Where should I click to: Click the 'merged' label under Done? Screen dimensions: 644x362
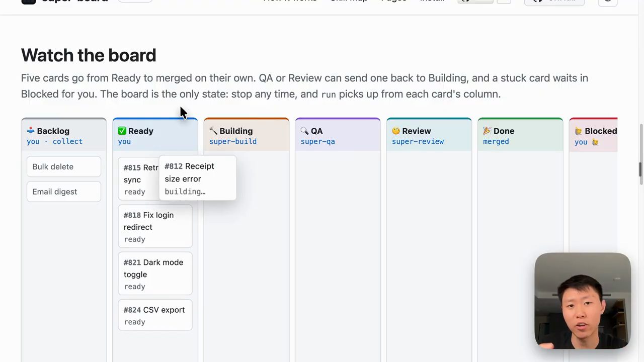tap(496, 142)
